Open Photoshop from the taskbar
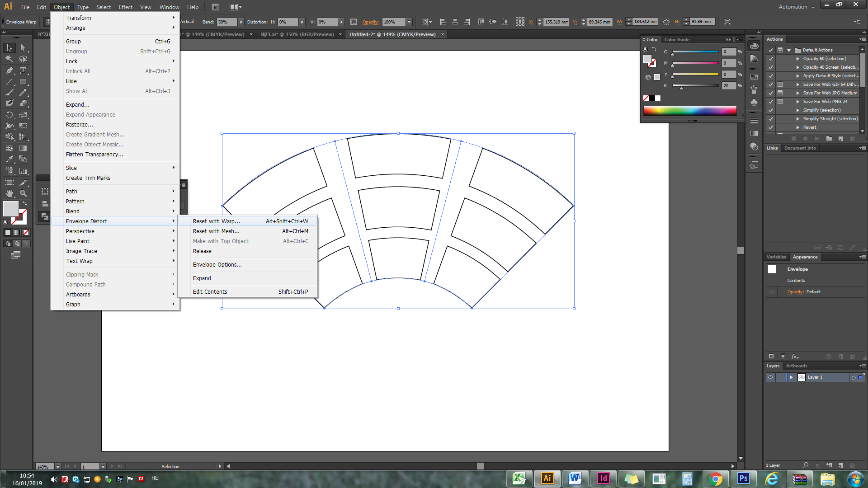The width and height of the screenshot is (868, 488). coord(744,479)
